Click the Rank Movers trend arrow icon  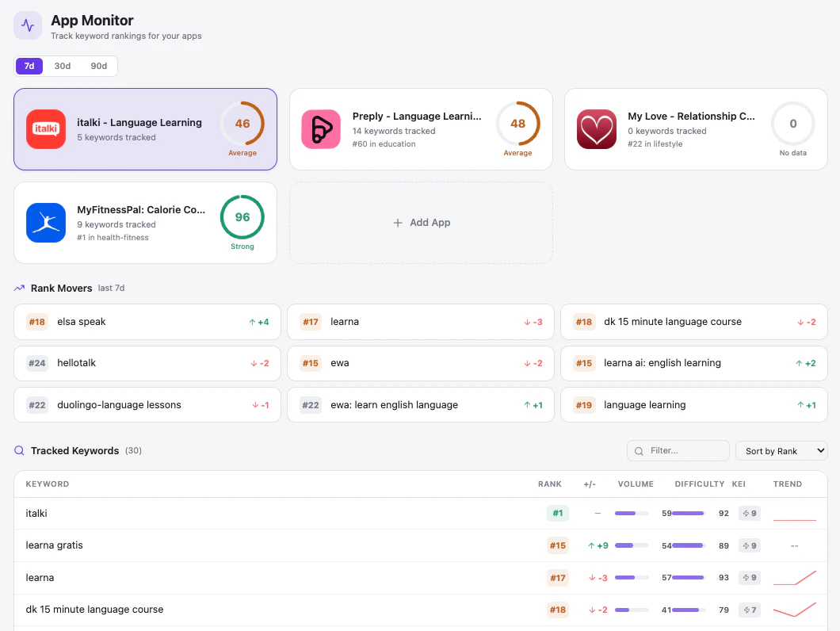[19, 288]
